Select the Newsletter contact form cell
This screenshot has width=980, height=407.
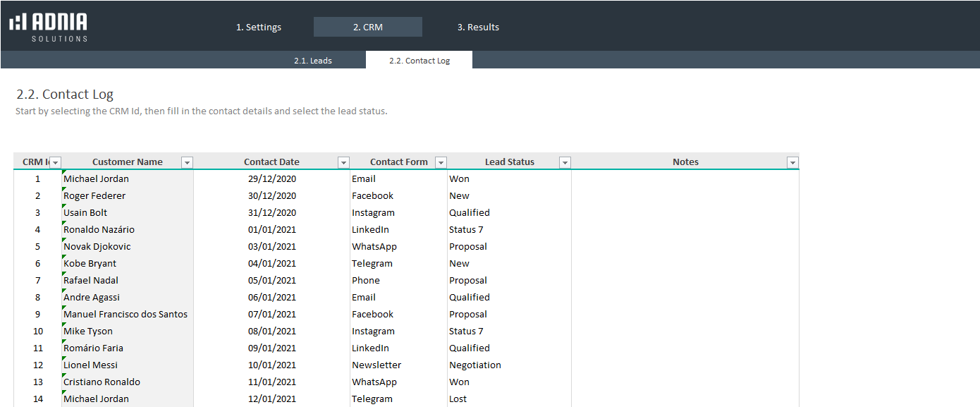398,365
